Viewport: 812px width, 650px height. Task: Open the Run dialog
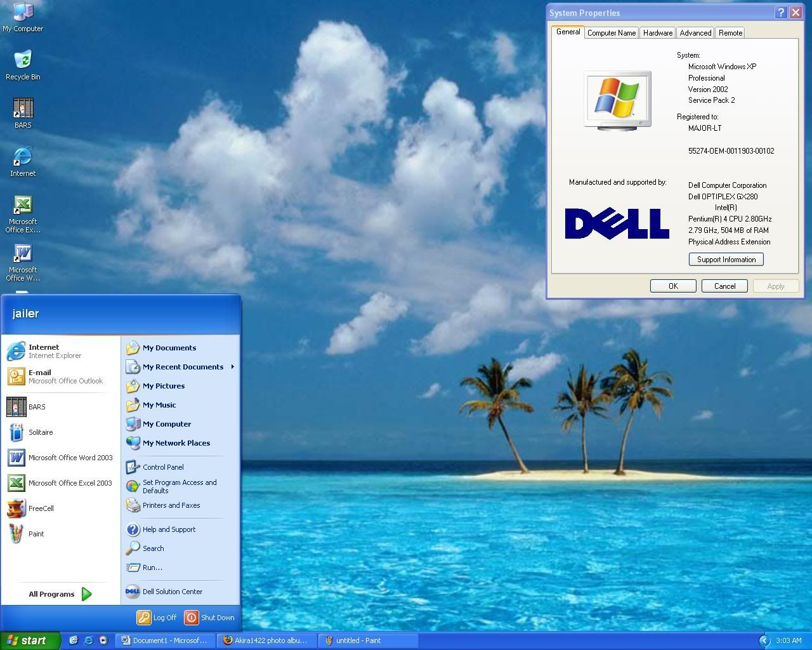click(x=152, y=567)
